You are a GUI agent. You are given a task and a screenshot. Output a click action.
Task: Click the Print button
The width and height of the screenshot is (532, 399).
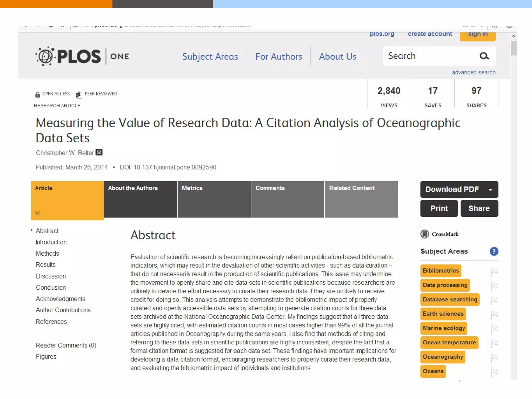(439, 208)
